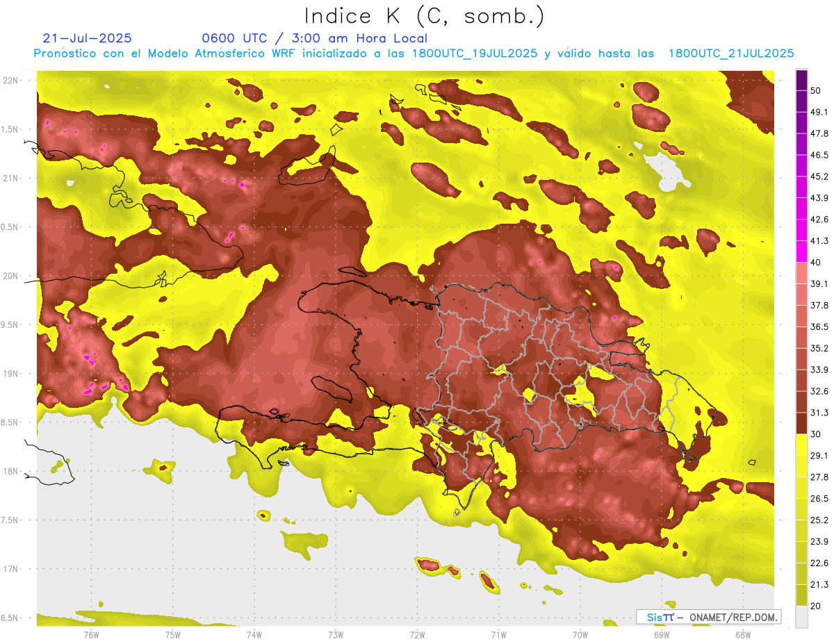Screen dimensions: 834x644
Task: Select the date label "21-Jul-2025"
Action: click(x=88, y=38)
